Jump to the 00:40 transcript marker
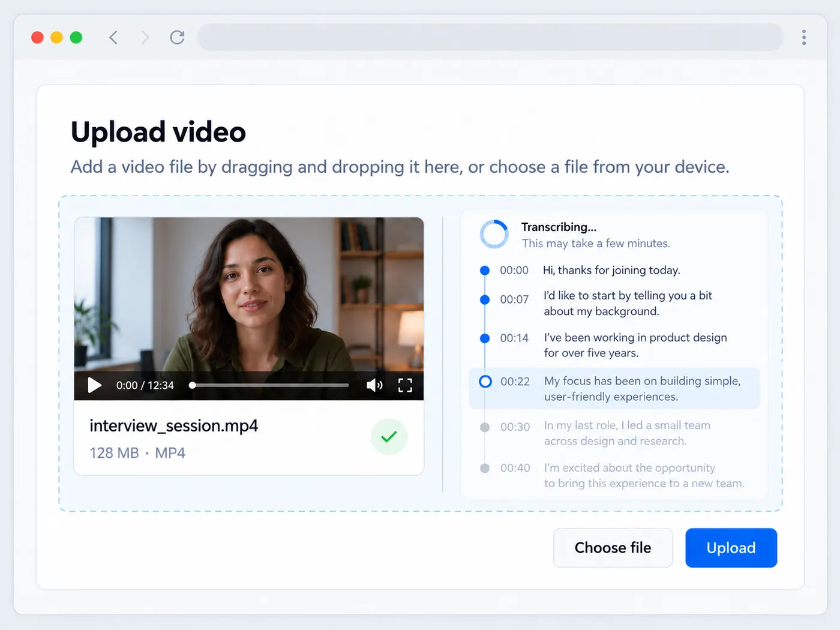 click(x=485, y=468)
